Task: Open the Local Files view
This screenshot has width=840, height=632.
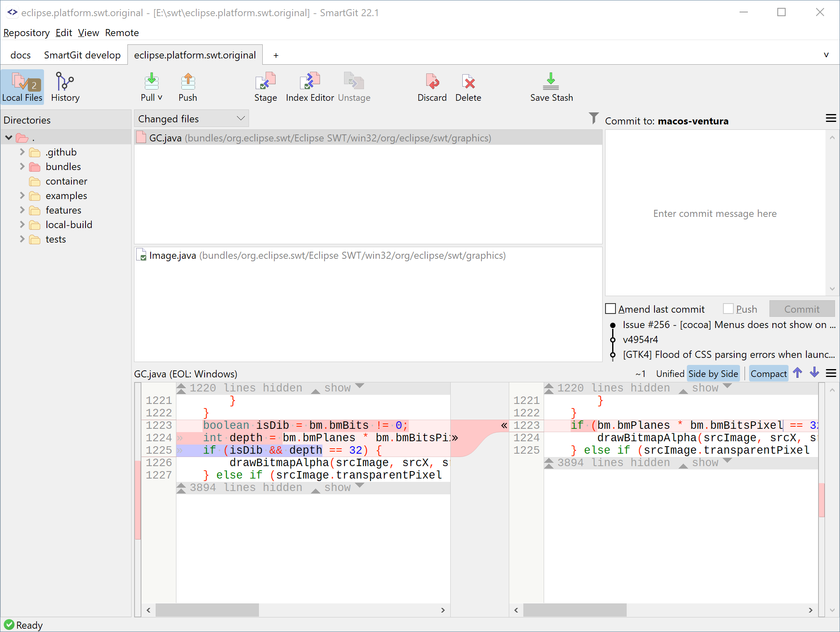Action: 22,87
